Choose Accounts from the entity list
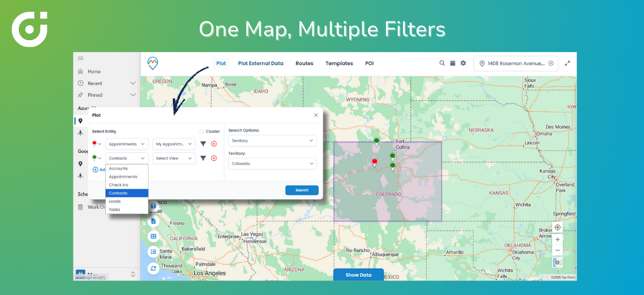 [x=127, y=168]
